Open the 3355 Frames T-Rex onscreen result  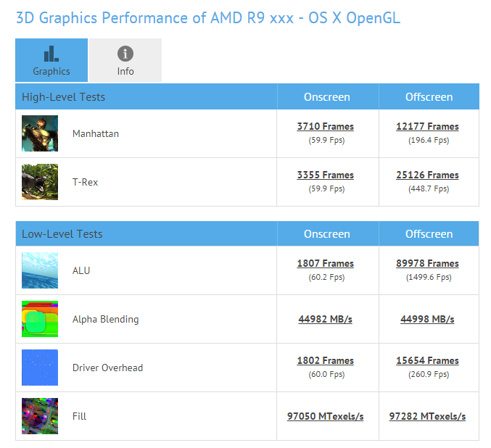point(326,175)
